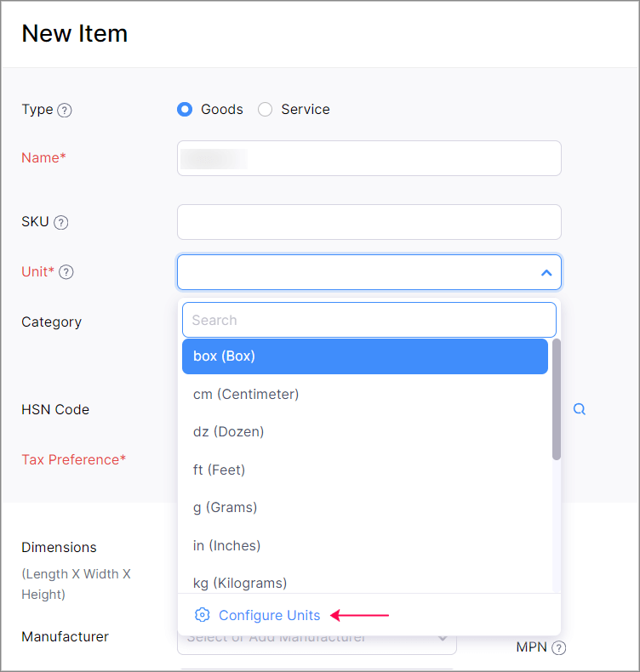640x672 pixels.
Task: Choose kg (Kilograms) unit option
Action: [365, 583]
